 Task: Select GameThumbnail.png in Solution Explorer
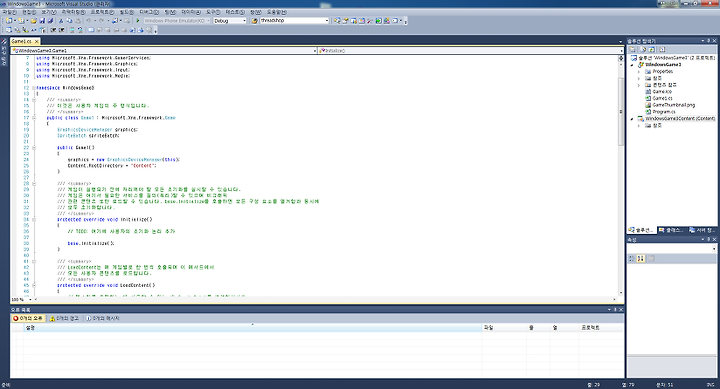[674, 105]
